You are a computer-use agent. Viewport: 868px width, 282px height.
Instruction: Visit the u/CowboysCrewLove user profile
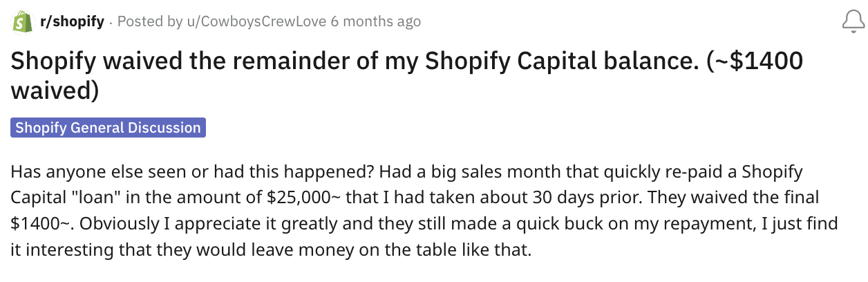pos(257,22)
